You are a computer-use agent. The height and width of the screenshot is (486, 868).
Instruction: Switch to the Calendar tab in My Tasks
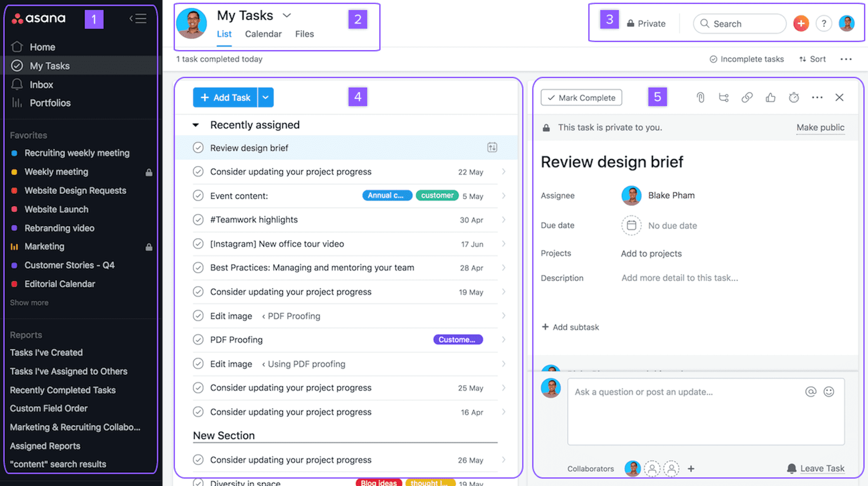click(263, 33)
